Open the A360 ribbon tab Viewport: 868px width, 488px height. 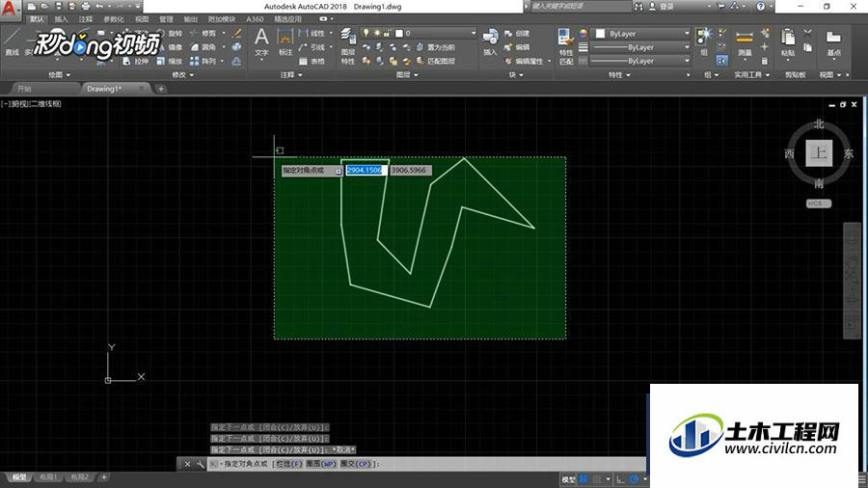pos(255,19)
